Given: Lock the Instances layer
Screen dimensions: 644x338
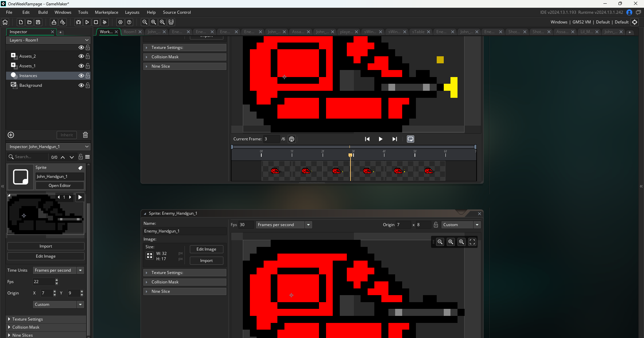Looking at the screenshot, I should click(88, 76).
